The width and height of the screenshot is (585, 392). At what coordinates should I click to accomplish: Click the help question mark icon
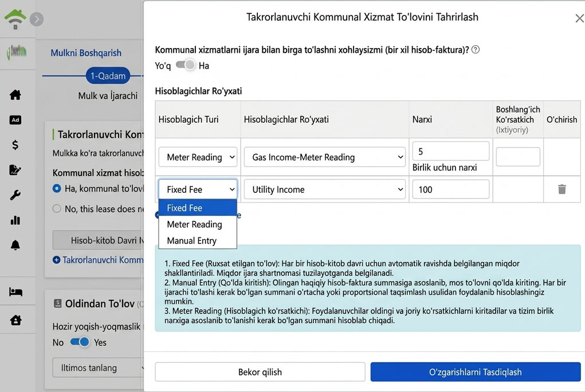[x=476, y=50]
